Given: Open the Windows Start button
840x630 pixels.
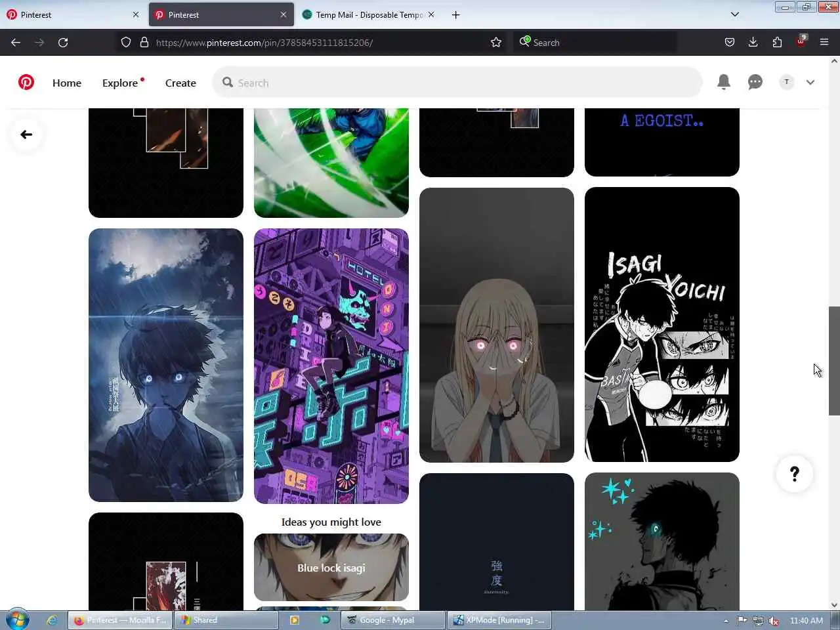Looking at the screenshot, I should pos(18,620).
